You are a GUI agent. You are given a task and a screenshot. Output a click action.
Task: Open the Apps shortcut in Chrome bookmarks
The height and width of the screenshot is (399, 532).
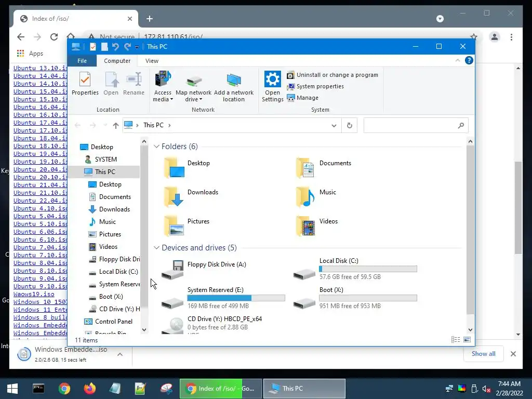[30, 54]
